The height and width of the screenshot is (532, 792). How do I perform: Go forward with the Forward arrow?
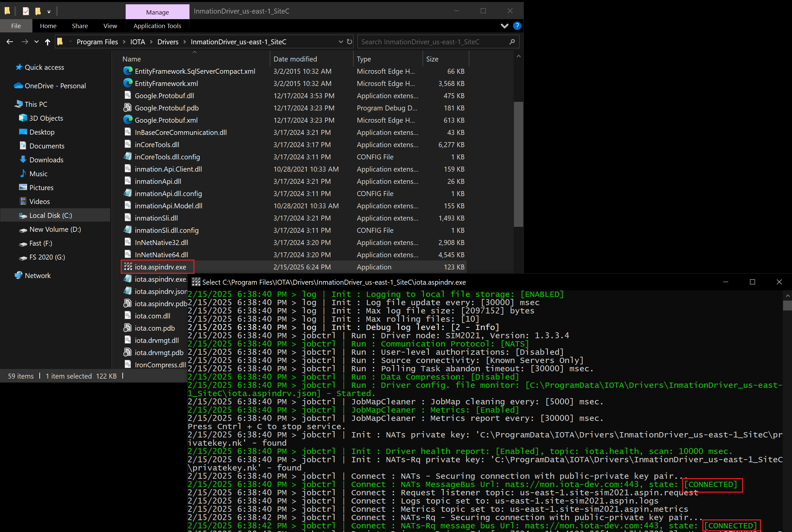point(25,42)
